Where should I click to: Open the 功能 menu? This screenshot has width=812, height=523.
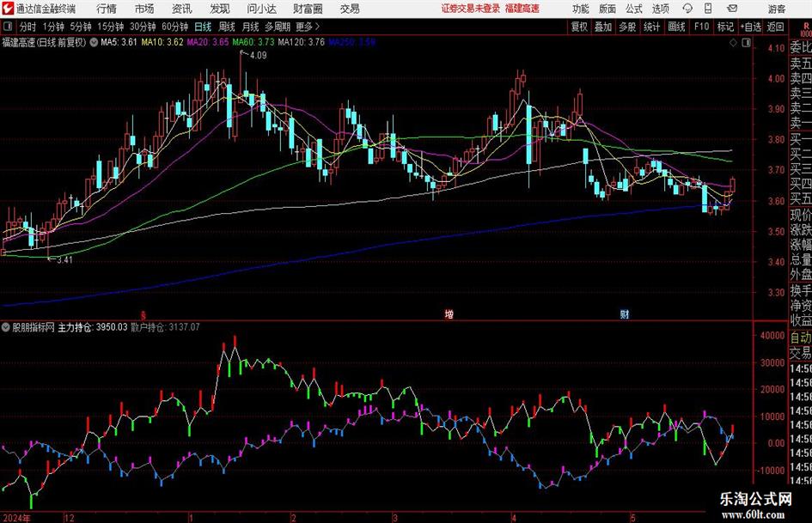[581, 9]
